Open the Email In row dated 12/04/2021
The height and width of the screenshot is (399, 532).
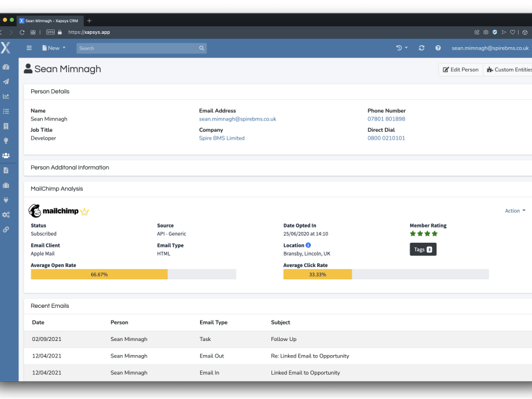(x=278, y=372)
